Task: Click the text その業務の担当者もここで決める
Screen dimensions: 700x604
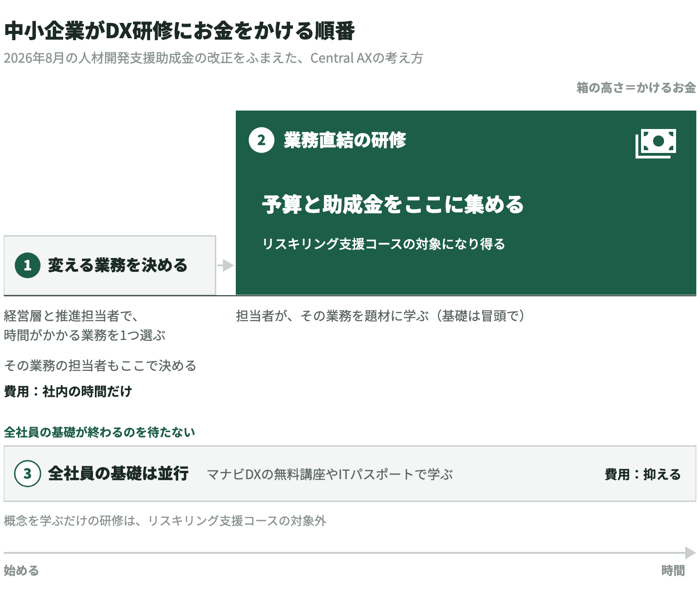Action: click(100, 366)
